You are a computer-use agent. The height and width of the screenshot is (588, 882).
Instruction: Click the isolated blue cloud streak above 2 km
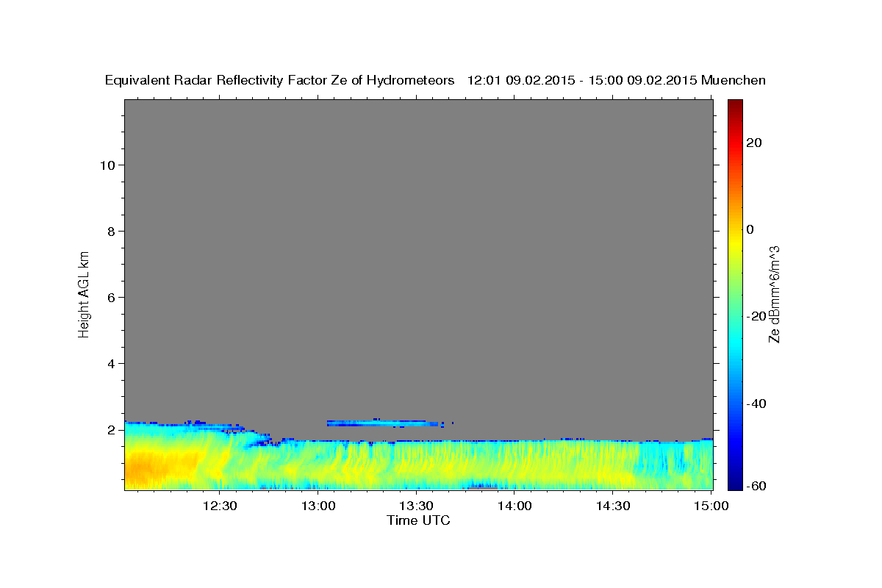point(382,423)
